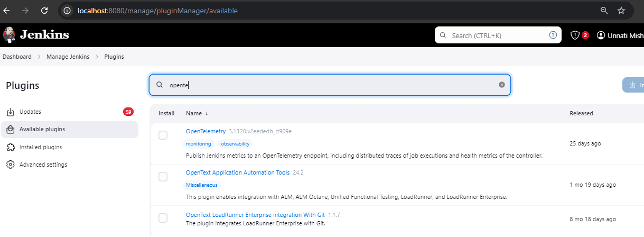Click version 3.1320.v2eededb_d909e text
644x237 pixels.
(260, 131)
